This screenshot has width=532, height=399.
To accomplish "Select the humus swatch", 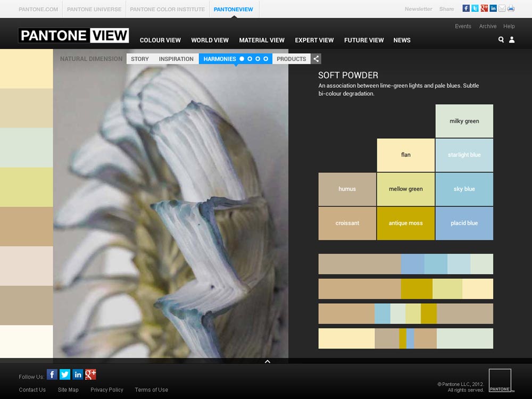I will click(347, 189).
